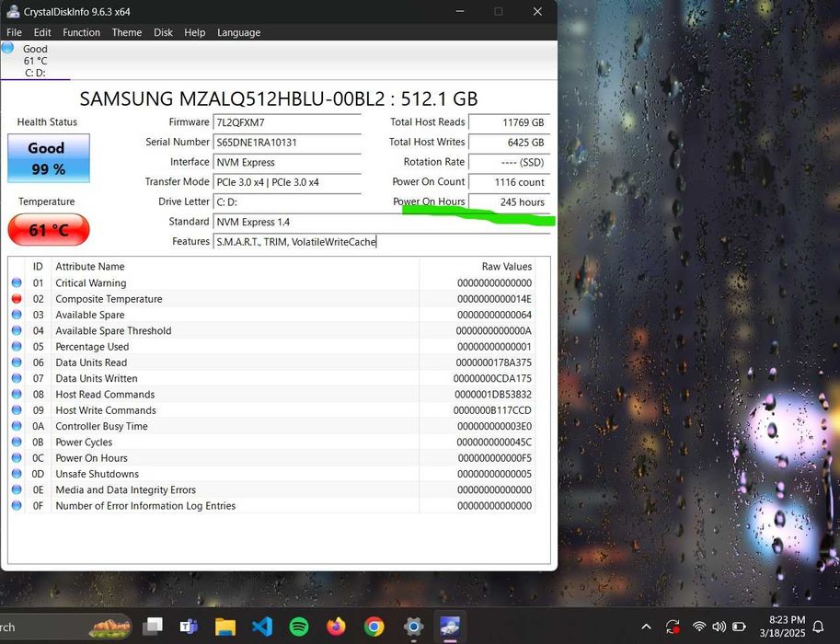Click the Power On Hours value 245 hours

509,201
